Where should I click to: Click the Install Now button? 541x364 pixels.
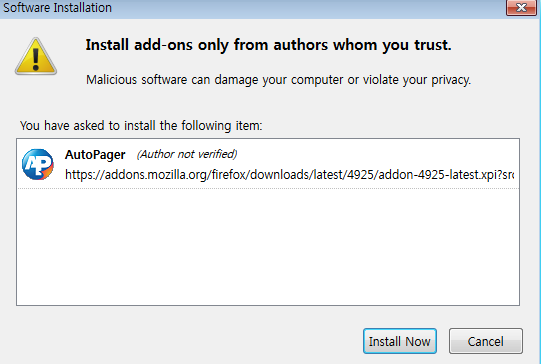click(x=400, y=341)
